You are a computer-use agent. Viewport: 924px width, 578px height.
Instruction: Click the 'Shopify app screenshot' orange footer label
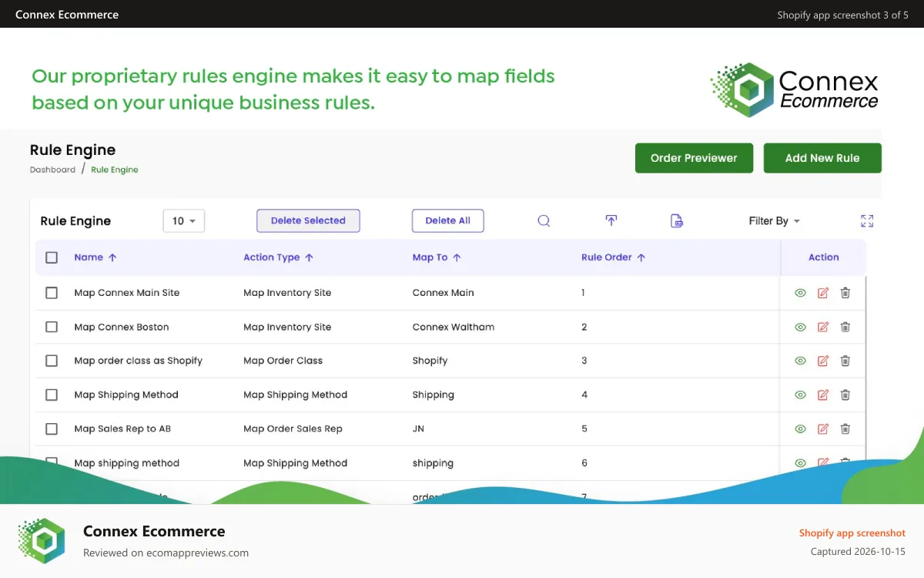tap(852, 533)
